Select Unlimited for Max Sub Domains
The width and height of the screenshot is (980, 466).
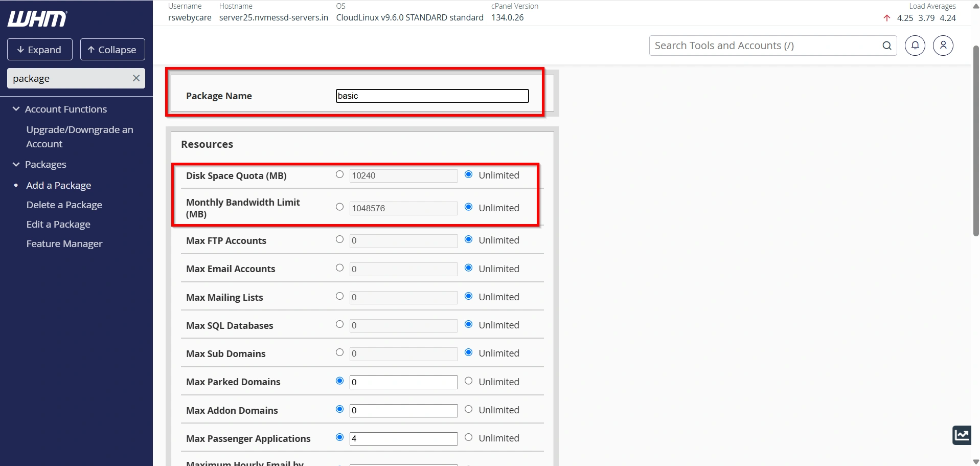coord(468,352)
